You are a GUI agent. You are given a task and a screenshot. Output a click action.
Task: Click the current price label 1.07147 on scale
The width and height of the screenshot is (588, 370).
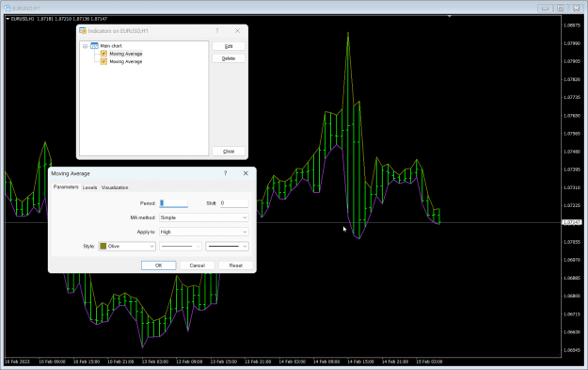[571, 222]
